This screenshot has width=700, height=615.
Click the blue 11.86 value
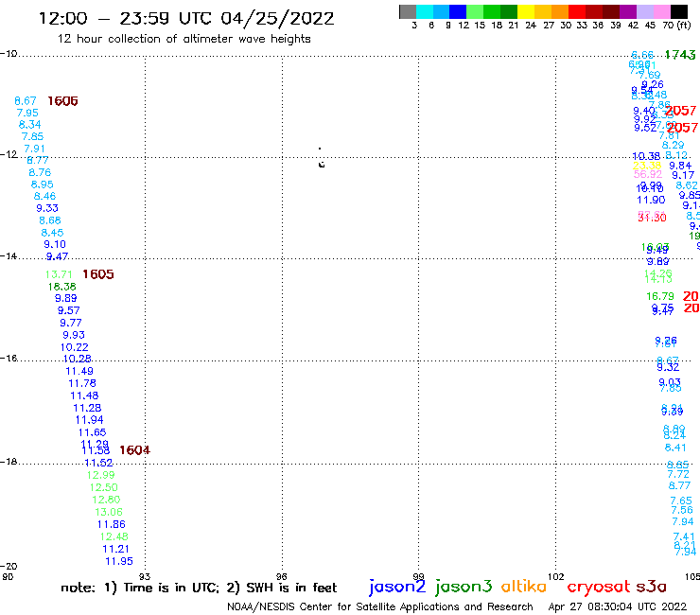point(112,524)
